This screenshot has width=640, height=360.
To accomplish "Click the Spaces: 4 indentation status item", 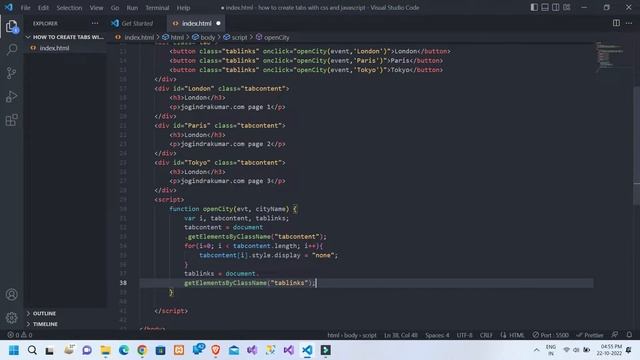I will (437, 335).
